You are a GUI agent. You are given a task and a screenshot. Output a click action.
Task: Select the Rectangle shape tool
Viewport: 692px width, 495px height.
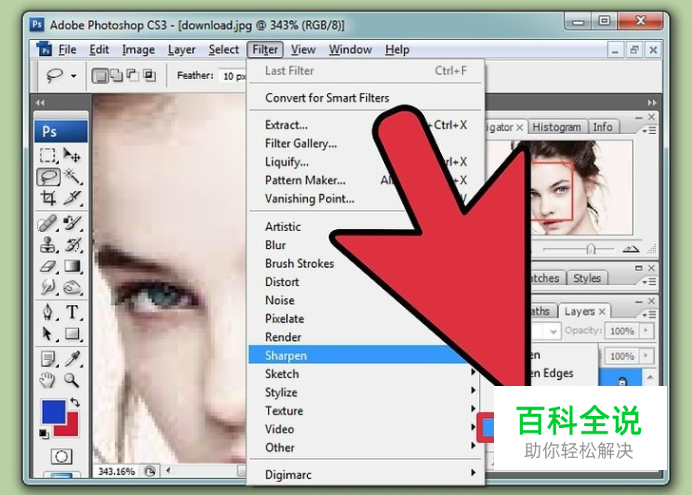tap(72, 334)
